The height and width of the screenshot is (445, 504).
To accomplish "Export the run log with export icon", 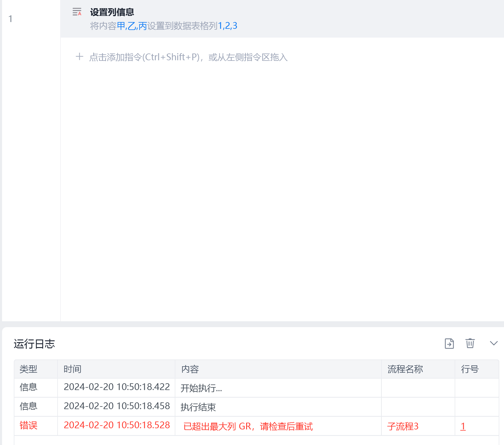I will tap(449, 343).
